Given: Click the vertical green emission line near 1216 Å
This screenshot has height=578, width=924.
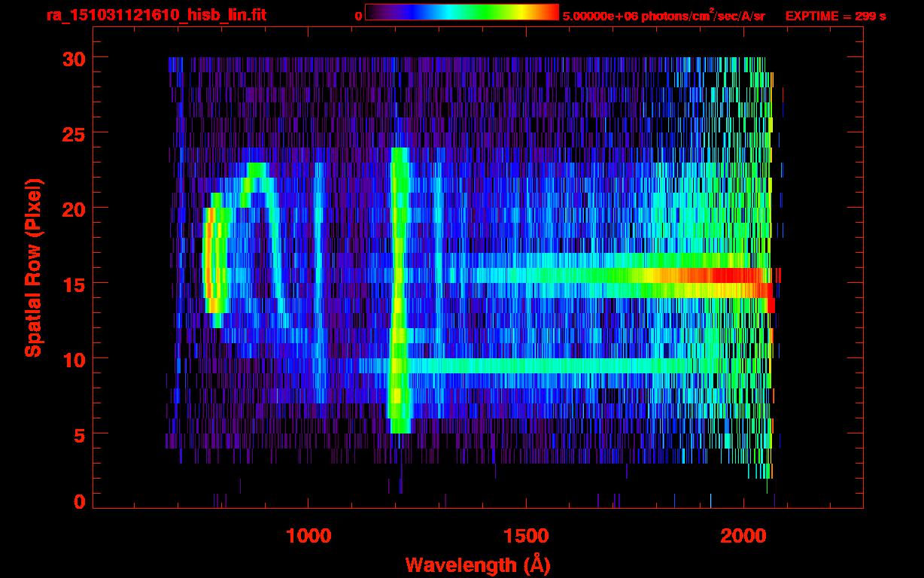Looking at the screenshot, I should point(399,290).
